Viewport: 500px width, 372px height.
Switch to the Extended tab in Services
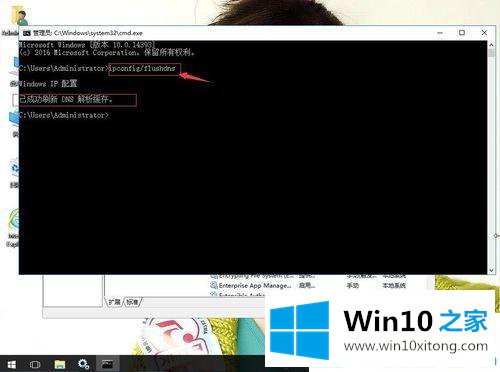click(115, 302)
